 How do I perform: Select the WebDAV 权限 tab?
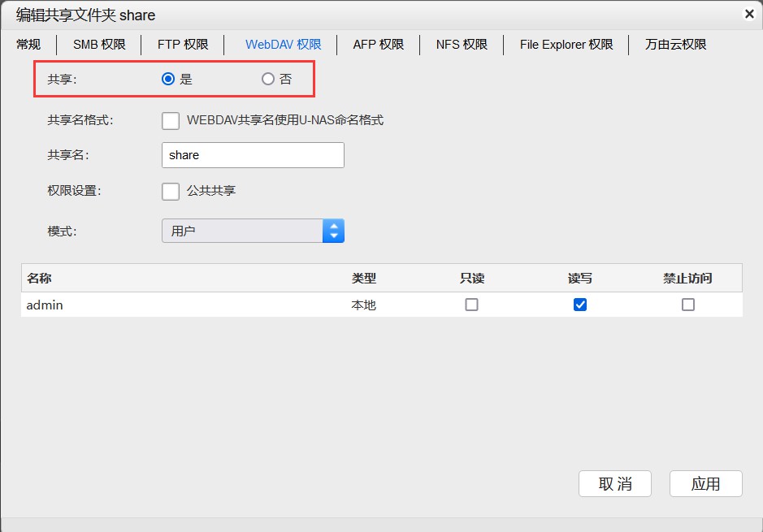click(283, 45)
